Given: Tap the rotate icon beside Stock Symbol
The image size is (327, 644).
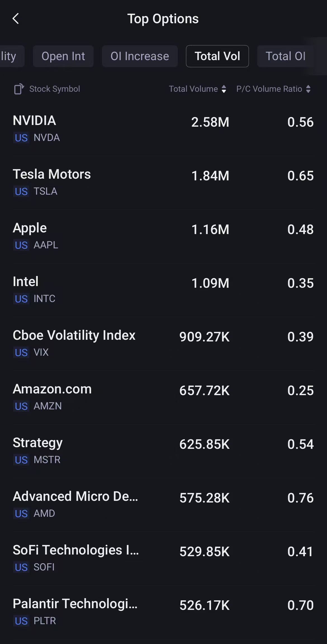Looking at the screenshot, I should point(19,89).
